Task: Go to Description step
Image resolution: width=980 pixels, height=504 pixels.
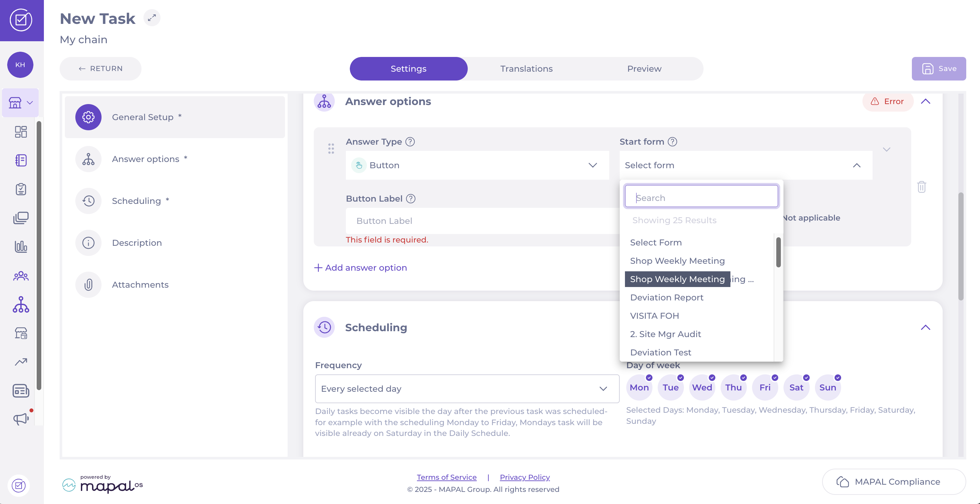Action: tap(175, 243)
